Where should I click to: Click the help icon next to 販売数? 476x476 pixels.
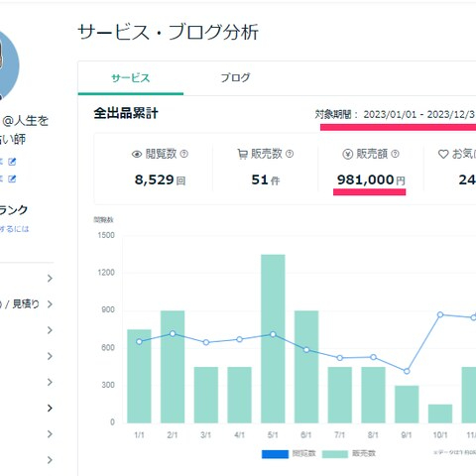pyautogui.click(x=290, y=154)
